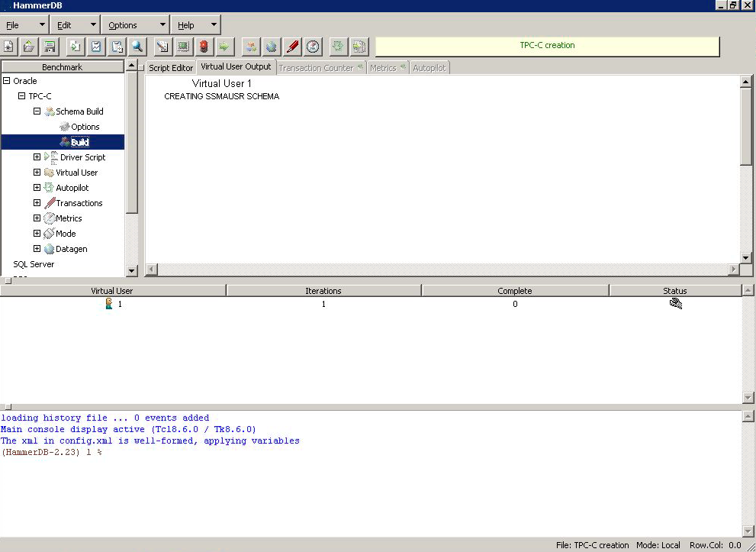Click the globe icon in the toolbar
The width and height of the screenshot is (756, 552).
click(x=271, y=47)
